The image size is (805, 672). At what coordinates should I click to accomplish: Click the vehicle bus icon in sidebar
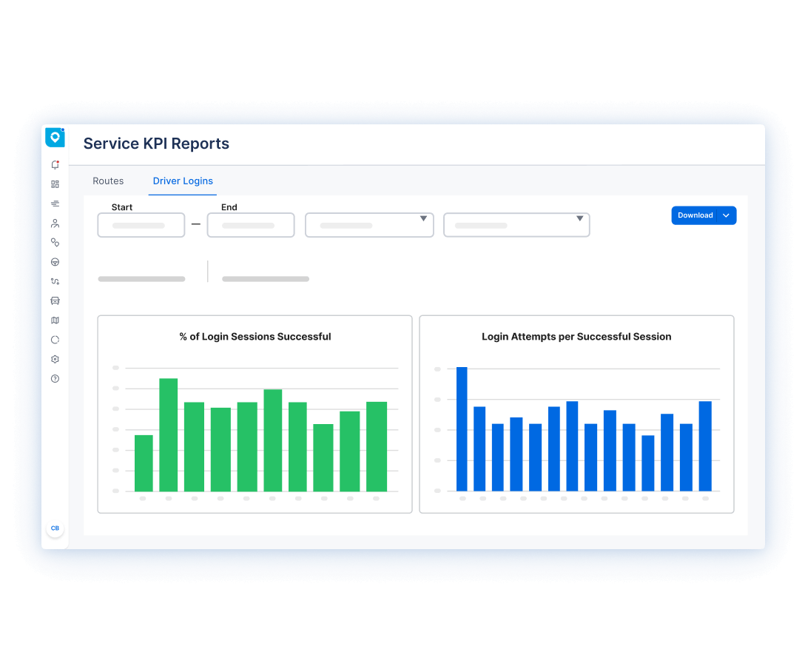pos(55,300)
